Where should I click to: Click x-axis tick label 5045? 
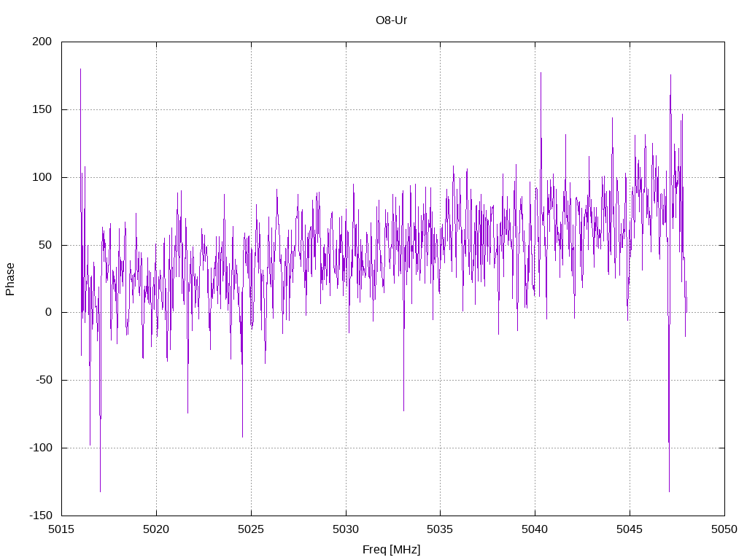[630, 529]
